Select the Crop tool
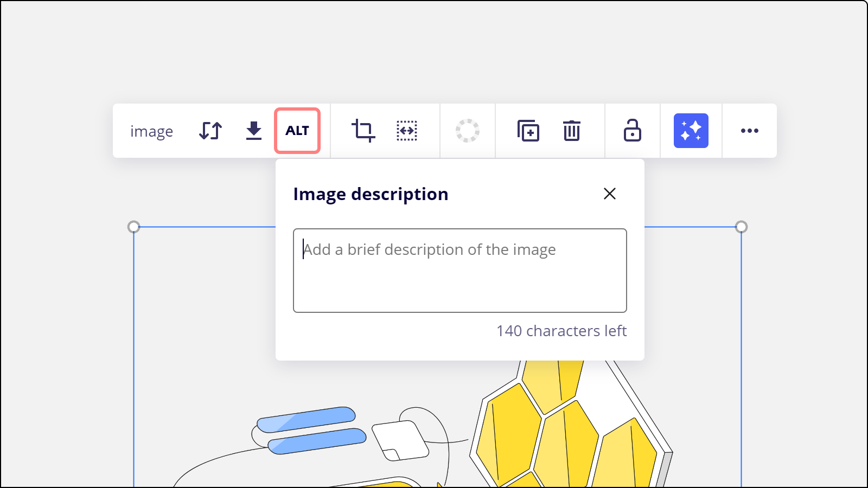Viewport: 868px width, 488px height. coord(363,131)
